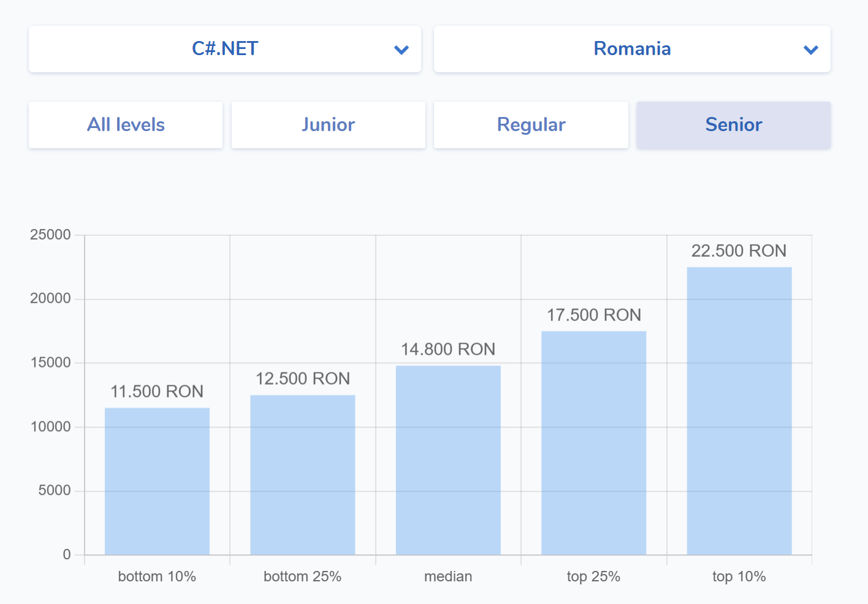The height and width of the screenshot is (604, 868).
Task: Click the bottom 10% salary bar
Action: pyautogui.click(x=157, y=481)
